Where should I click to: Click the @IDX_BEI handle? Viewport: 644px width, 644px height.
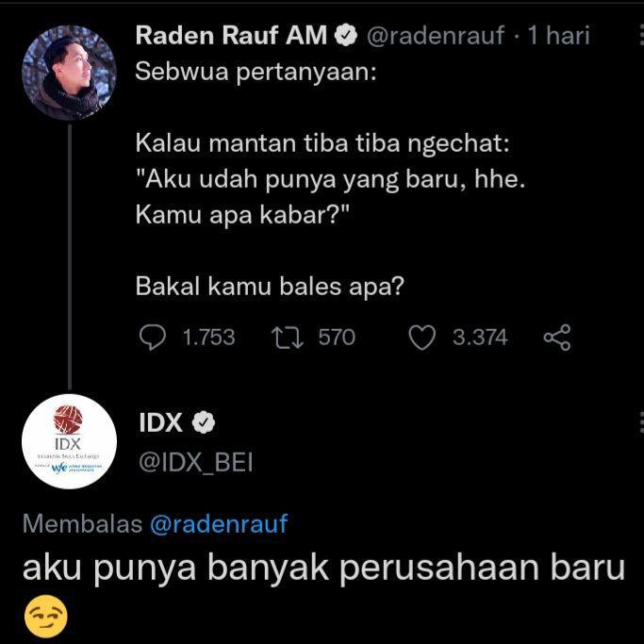[196, 462]
